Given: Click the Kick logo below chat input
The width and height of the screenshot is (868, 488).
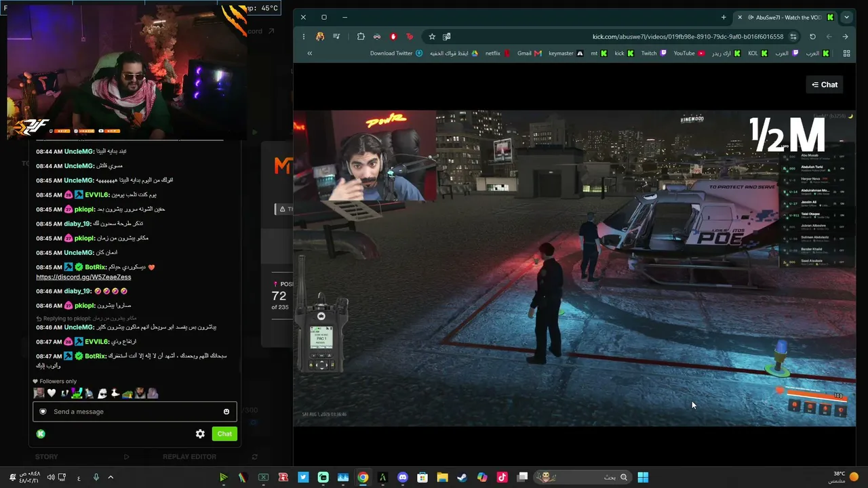Looking at the screenshot, I should (41, 434).
